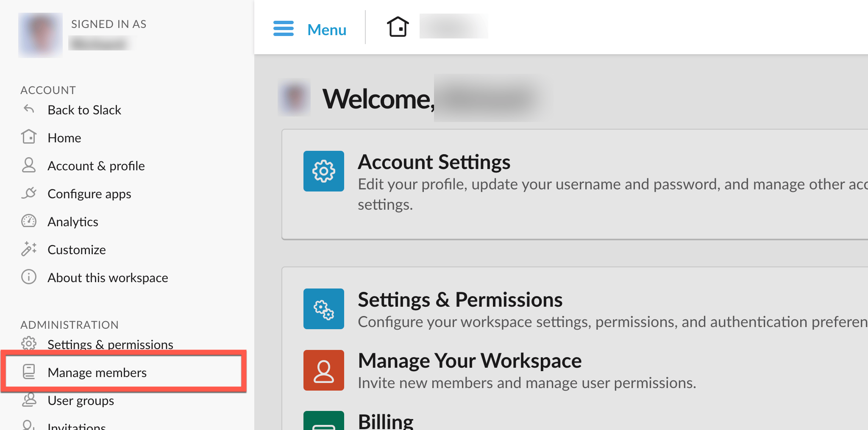Open Account & profile
The height and width of the screenshot is (430, 868).
pos(96,166)
